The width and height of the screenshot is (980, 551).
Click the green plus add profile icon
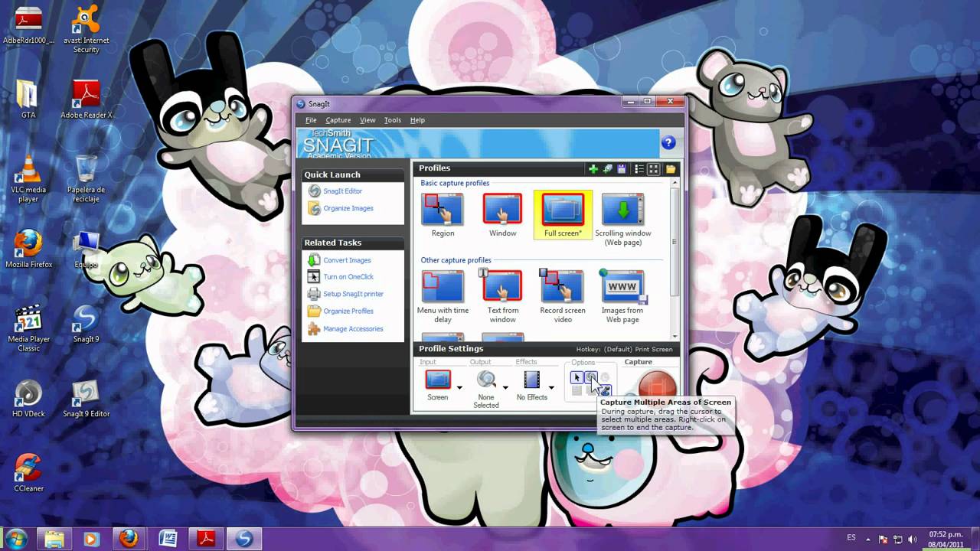tap(593, 169)
